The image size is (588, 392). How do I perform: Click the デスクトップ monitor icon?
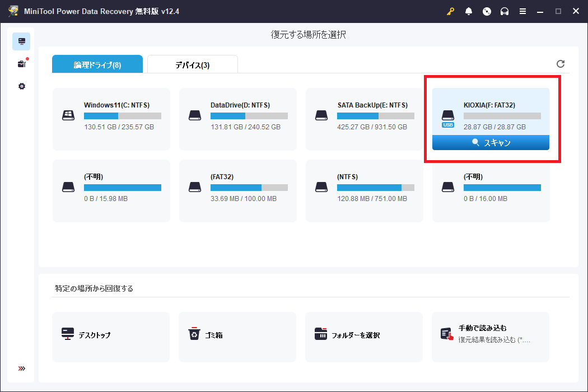(x=68, y=334)
